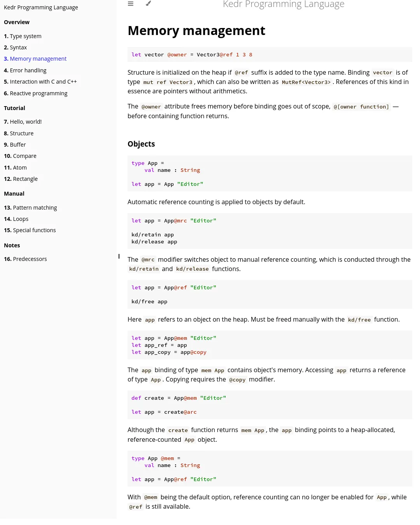Click code line kd/free app

point(149,302)
